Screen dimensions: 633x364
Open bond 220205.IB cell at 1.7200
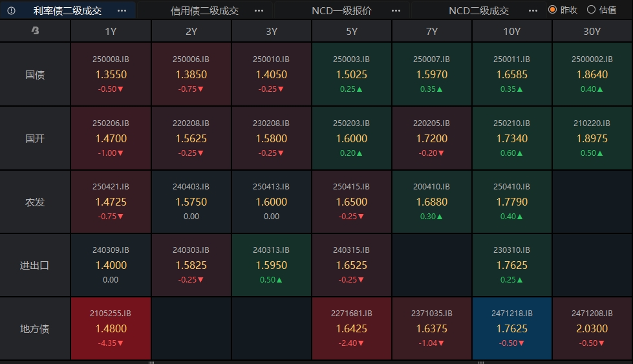coord(431,138)
